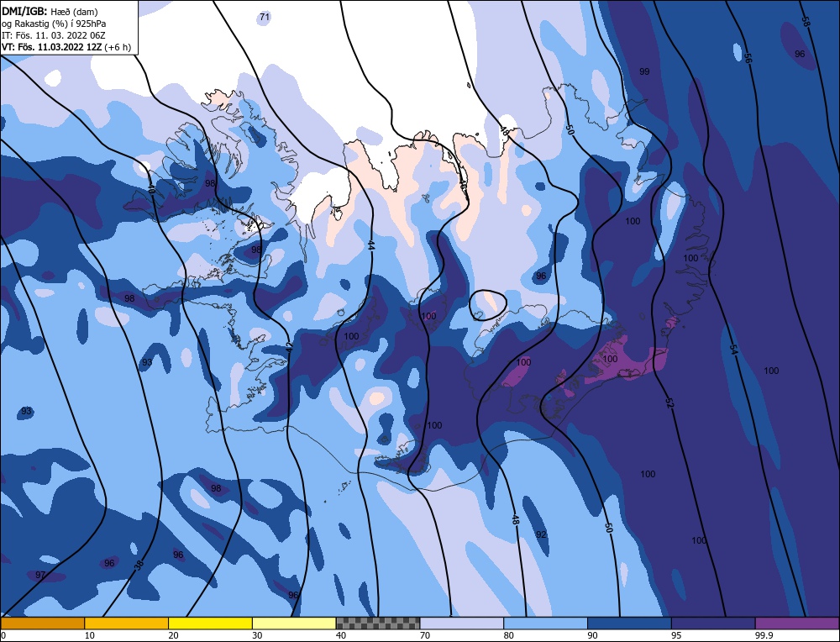Click the 'VT: Fös. 11.03.2022 12Z (+6 h)' line

(x=66, y=47)
